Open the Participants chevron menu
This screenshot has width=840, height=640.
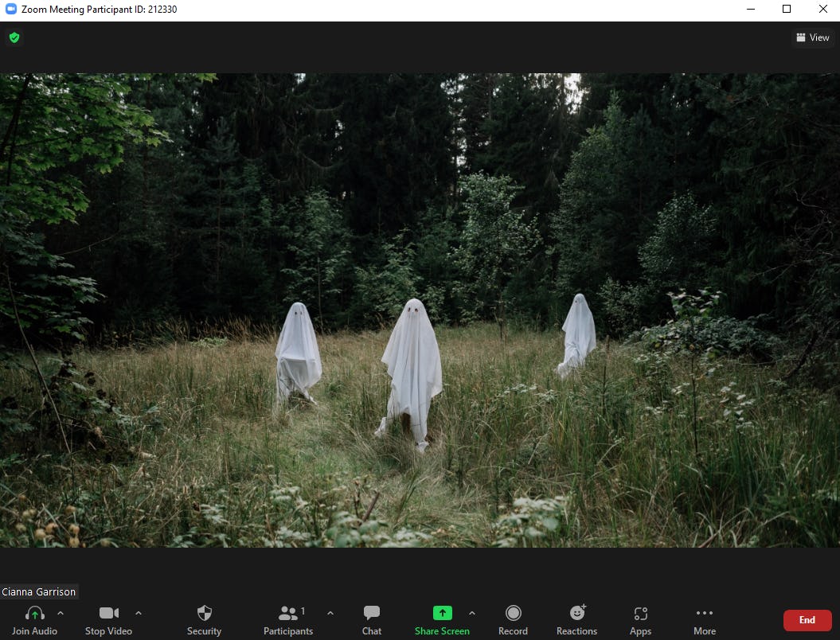click(x=330, y=614)
